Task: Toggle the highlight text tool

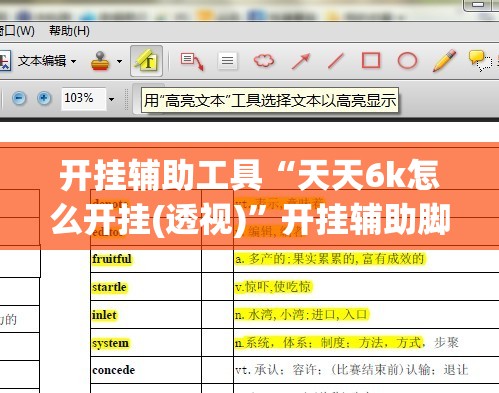Action: click(x=146, y=61)
